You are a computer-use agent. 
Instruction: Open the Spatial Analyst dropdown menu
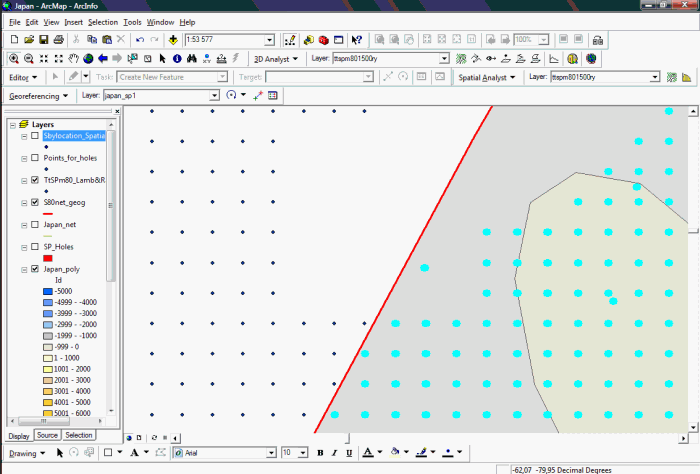pos(486,76)
